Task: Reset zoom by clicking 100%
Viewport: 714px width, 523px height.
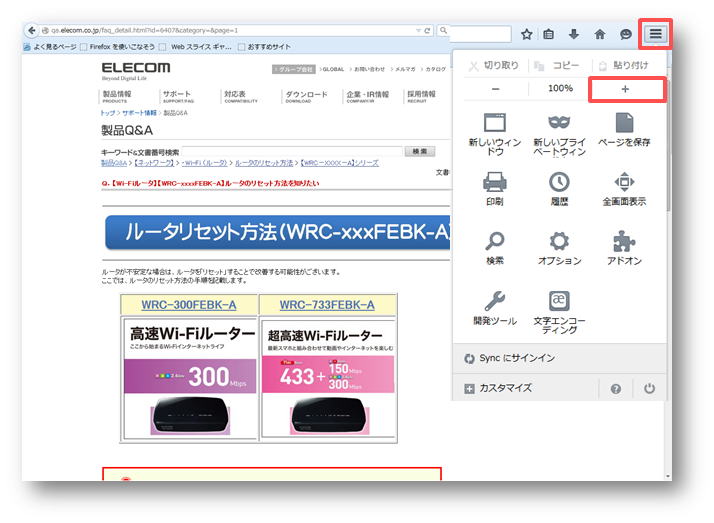Action: click(560, 88)
